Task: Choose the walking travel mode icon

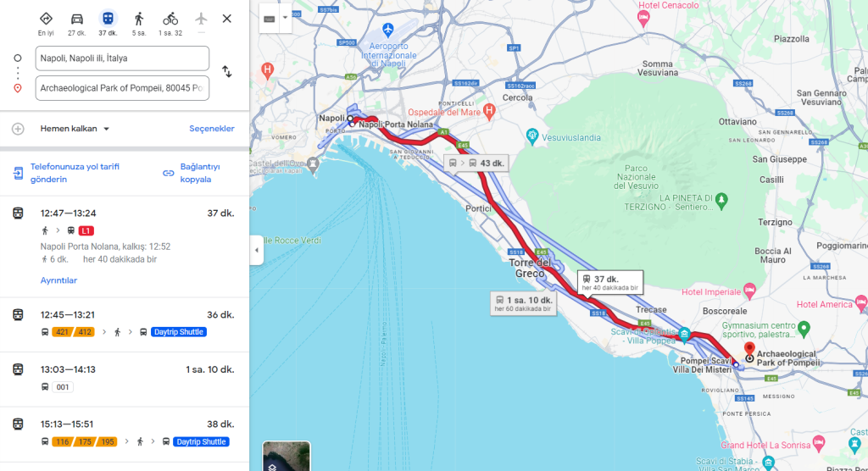Action: [x=139, y=19]
